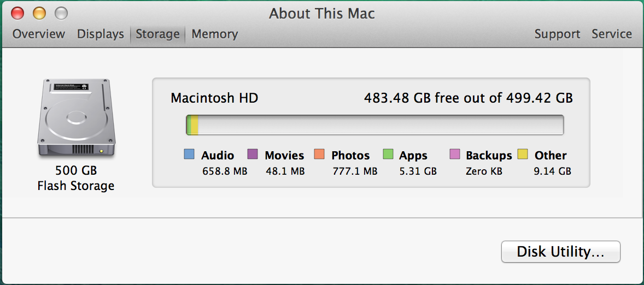Open the Support link

(557, 34)
